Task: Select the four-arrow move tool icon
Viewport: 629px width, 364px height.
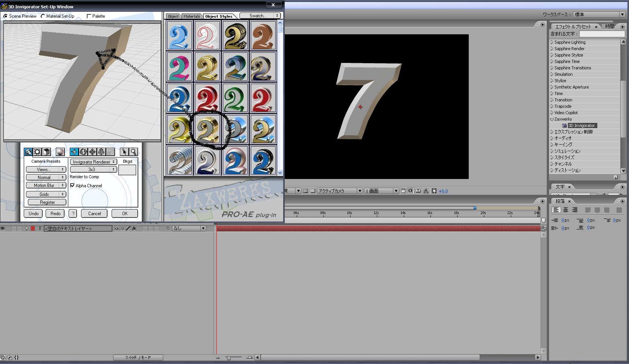Action: pyautogui.click(x=92, y=152)
